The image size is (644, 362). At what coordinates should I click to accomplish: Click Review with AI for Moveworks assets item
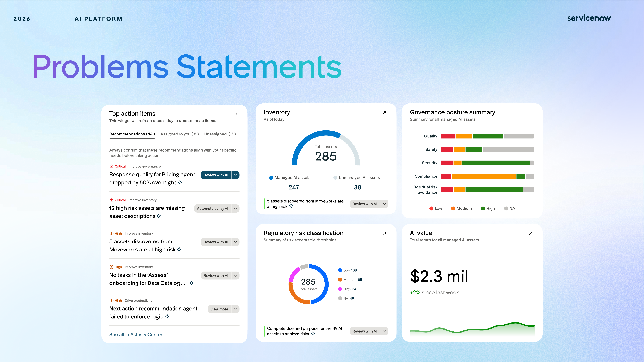tap(216, 242)
